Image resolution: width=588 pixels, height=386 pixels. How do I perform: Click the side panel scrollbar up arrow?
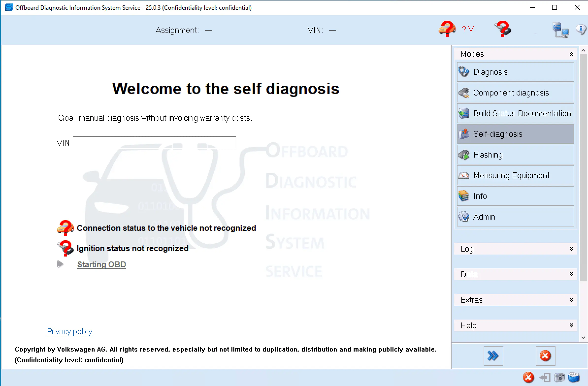[x=583, y=50]
